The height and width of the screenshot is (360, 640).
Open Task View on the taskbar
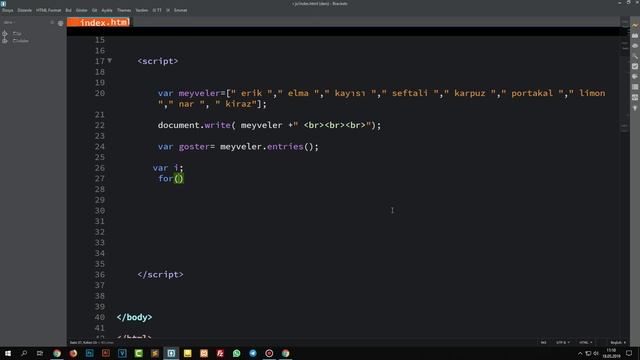click(x=40, y=353)
